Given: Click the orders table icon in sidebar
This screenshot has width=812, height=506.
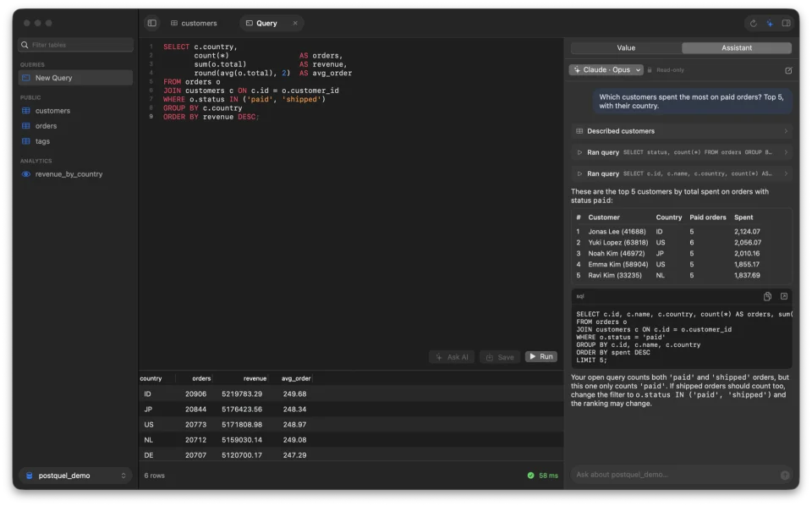Looking at the screenshot, I should pos(26,126).
